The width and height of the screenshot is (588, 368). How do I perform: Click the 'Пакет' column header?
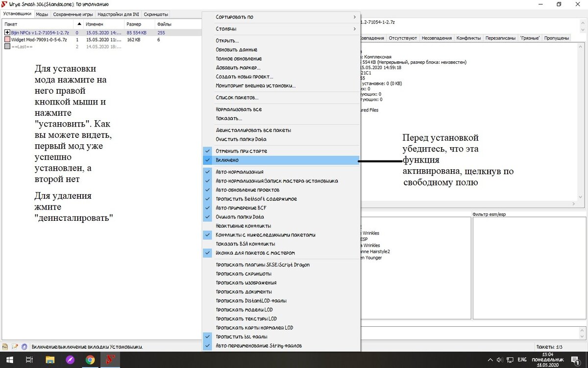(37, 24)
